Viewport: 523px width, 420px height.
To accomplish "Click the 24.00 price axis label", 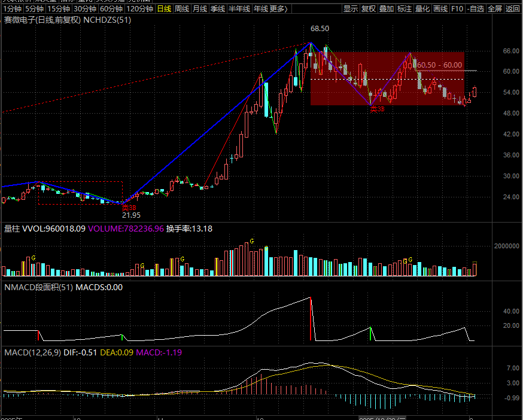I will click(511, 197).
